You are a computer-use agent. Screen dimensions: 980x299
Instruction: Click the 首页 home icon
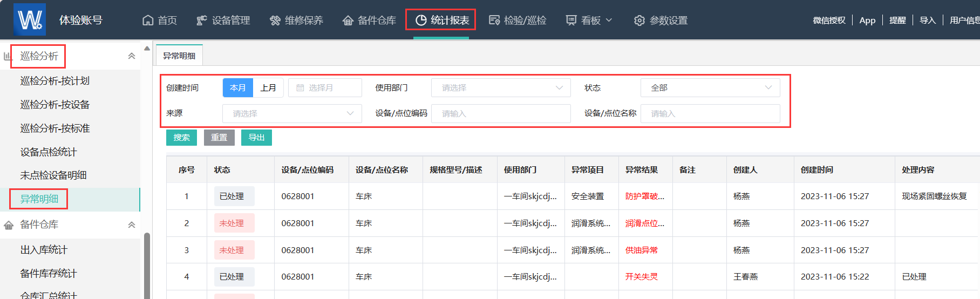(x=148, y=21)
